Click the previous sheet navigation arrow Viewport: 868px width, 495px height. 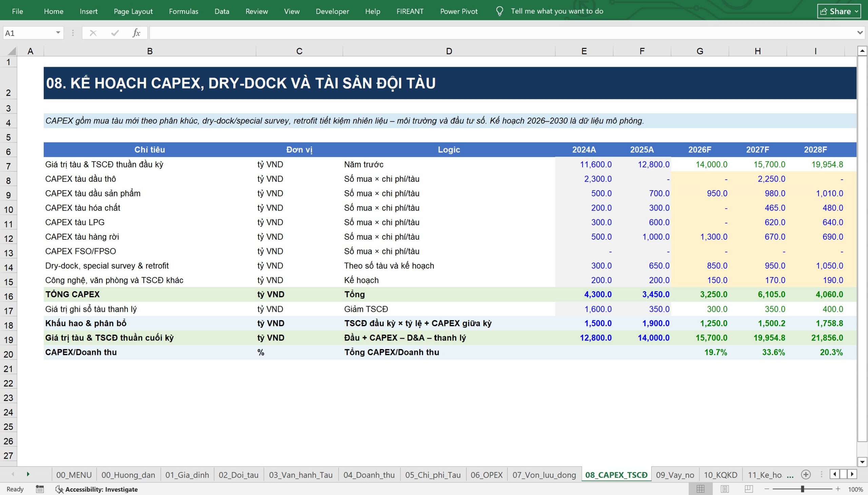13,474
